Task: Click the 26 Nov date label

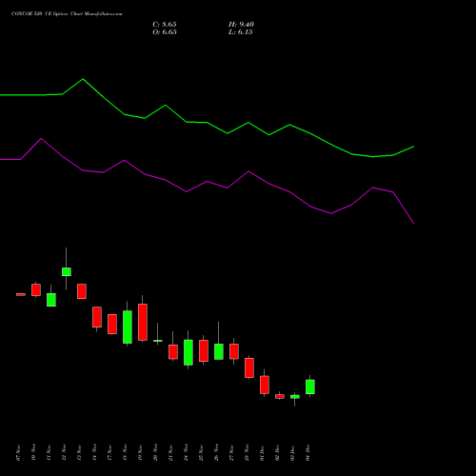Action: (216, 452)
